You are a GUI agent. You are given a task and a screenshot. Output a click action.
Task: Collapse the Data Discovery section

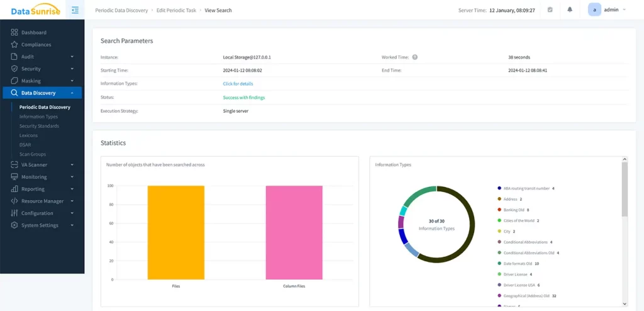[x=72, y=93]
